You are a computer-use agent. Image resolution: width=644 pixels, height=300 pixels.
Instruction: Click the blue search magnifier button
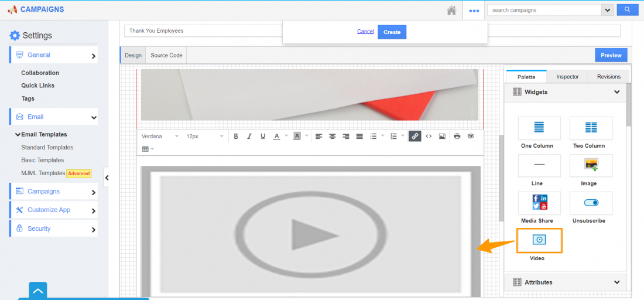coord(628,10)
